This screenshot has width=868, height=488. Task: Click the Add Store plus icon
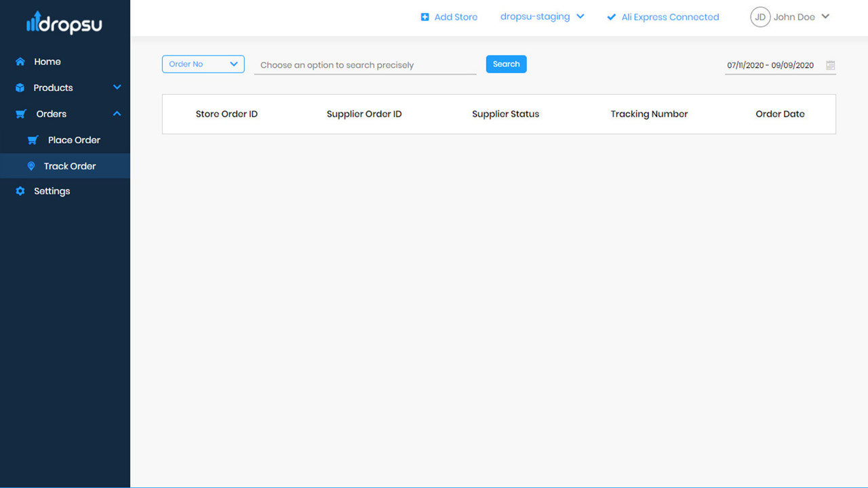pyautogui.click(x=425, y=16)
